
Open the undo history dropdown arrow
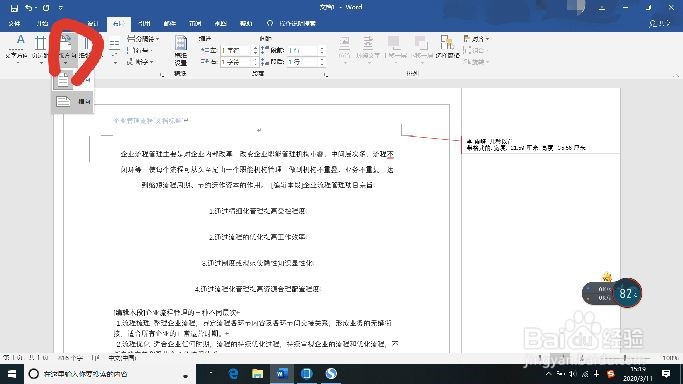pos(35,8)
